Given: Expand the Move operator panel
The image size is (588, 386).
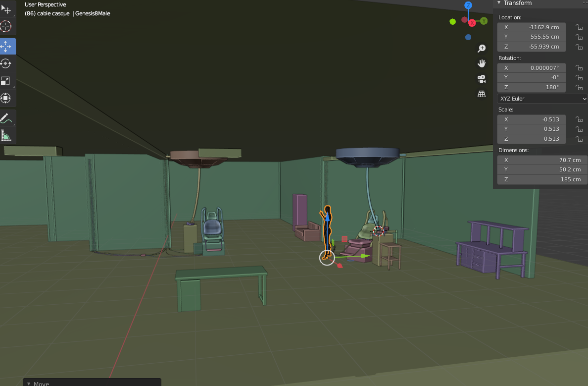Looking at the screenshot, I should (29, 383).
